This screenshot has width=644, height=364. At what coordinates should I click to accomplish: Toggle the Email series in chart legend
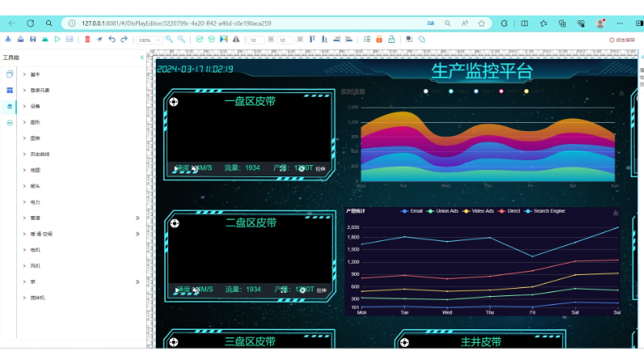[x=411, y=211]
